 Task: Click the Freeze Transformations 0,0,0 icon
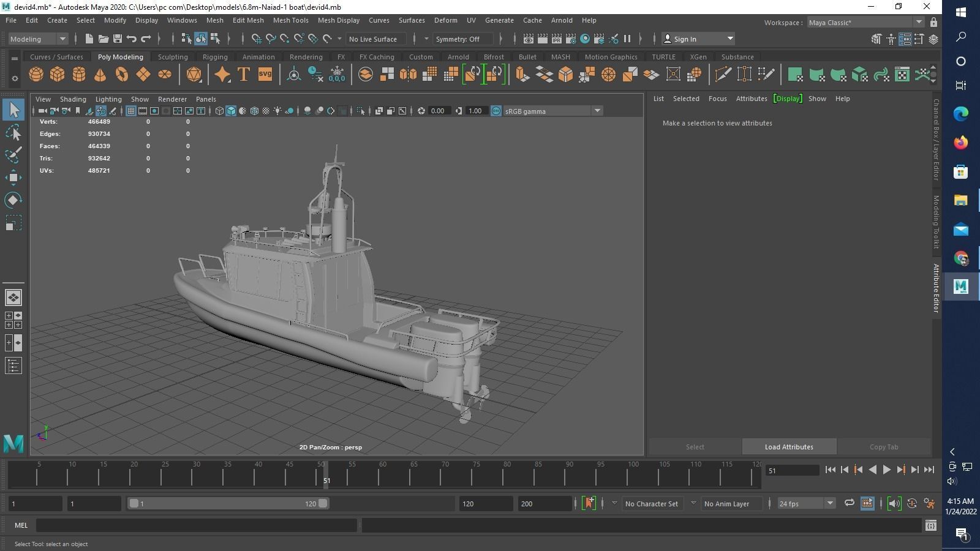click(337, 75)
